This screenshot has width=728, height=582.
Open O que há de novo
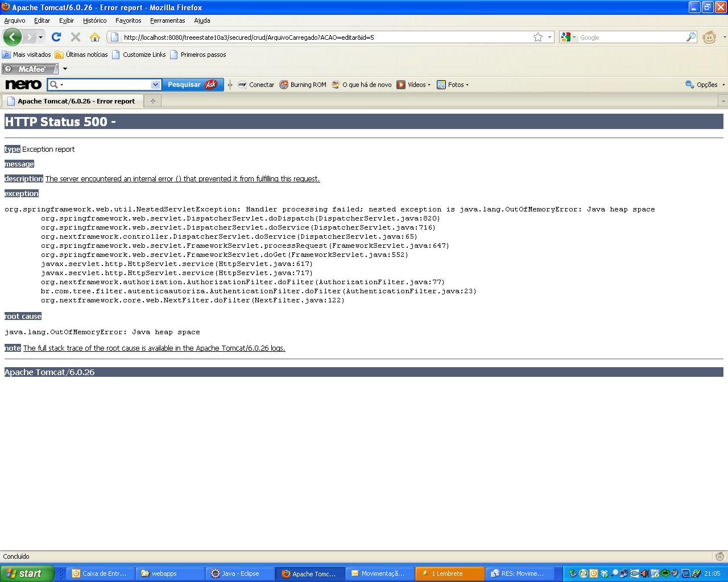pos(361,85)
